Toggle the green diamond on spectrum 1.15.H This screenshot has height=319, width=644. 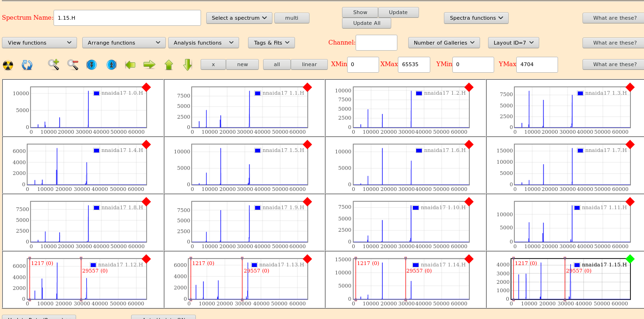(630, 259)
